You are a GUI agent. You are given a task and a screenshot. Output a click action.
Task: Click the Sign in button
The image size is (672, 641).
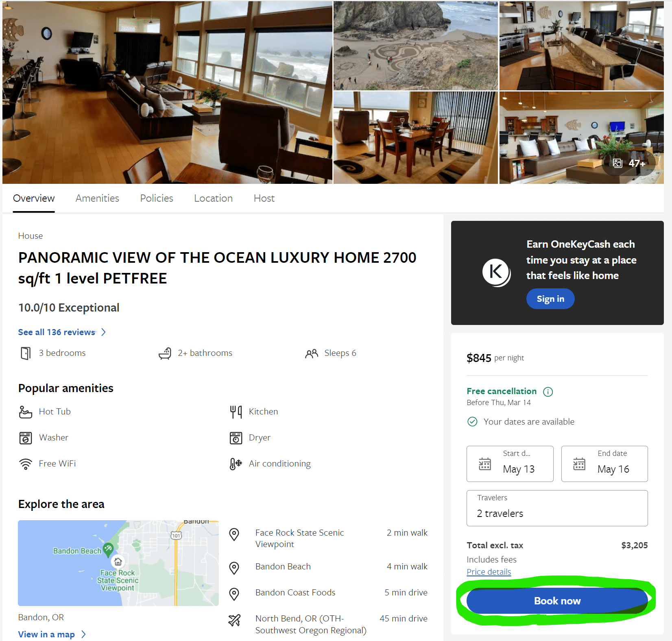pos(550,299)
